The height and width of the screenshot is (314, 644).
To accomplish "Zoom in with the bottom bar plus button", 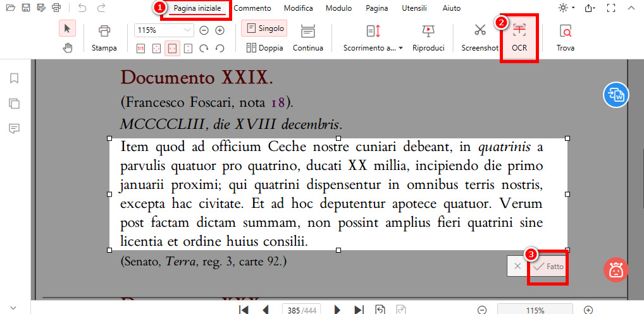I will (588, 310).
